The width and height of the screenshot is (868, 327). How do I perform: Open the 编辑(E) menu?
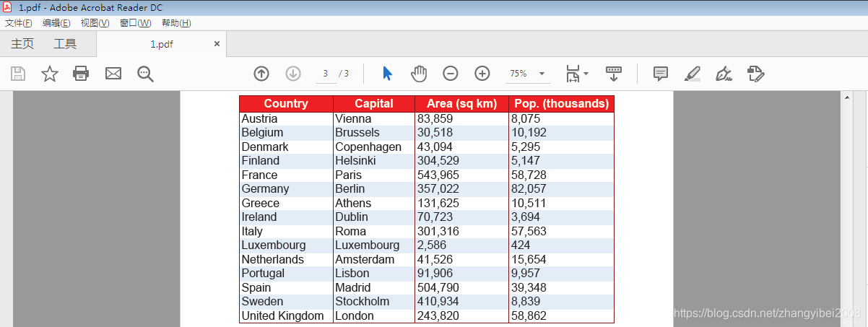pyautogui.click(x=56, y=23)
